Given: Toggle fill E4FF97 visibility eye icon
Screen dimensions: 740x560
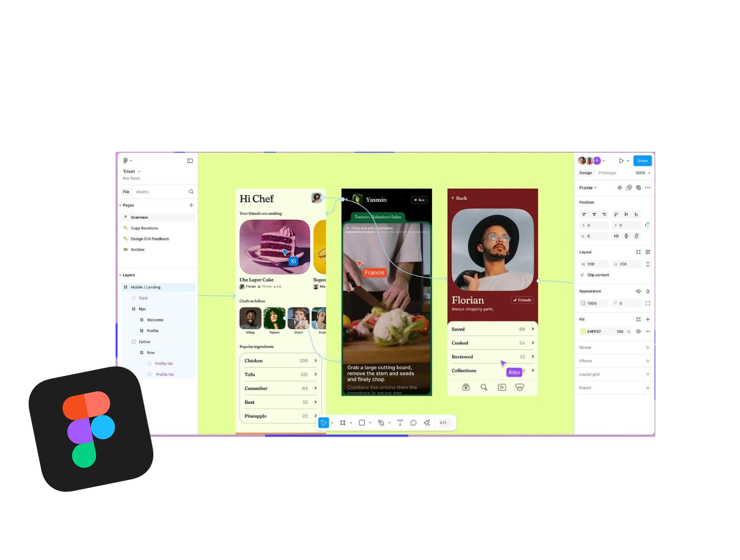Looking at the screenshot, I should pos(638,332).
